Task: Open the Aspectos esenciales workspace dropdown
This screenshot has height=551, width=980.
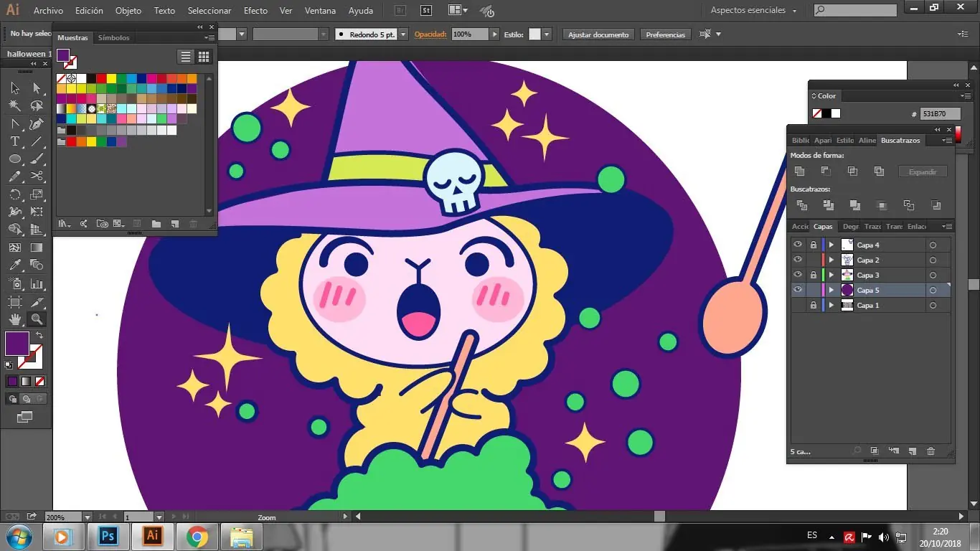Action: point(753,10)
